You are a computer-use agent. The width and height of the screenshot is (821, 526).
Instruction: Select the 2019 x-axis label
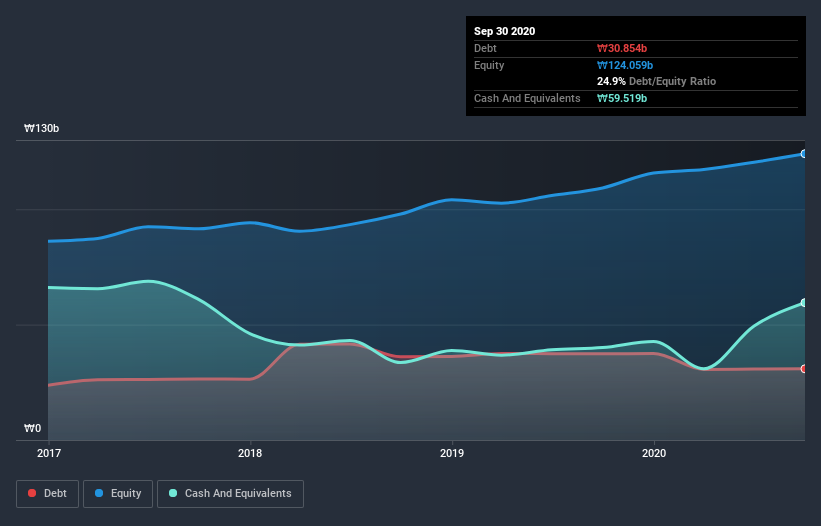452,453
